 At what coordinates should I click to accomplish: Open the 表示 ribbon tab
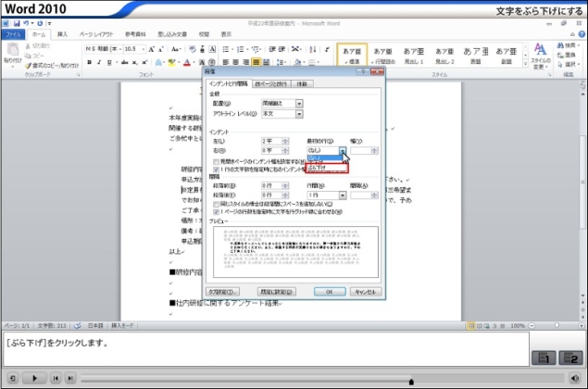226,34
